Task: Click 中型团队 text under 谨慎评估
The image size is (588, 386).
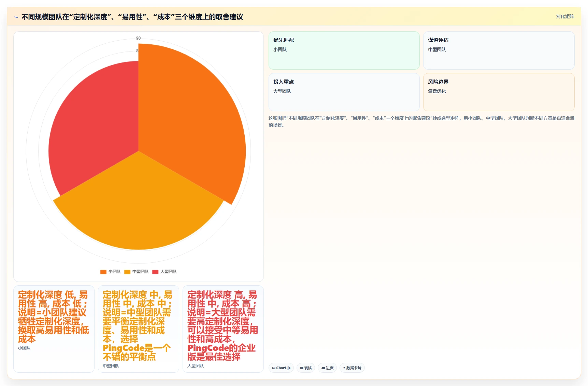Action: 437,49
